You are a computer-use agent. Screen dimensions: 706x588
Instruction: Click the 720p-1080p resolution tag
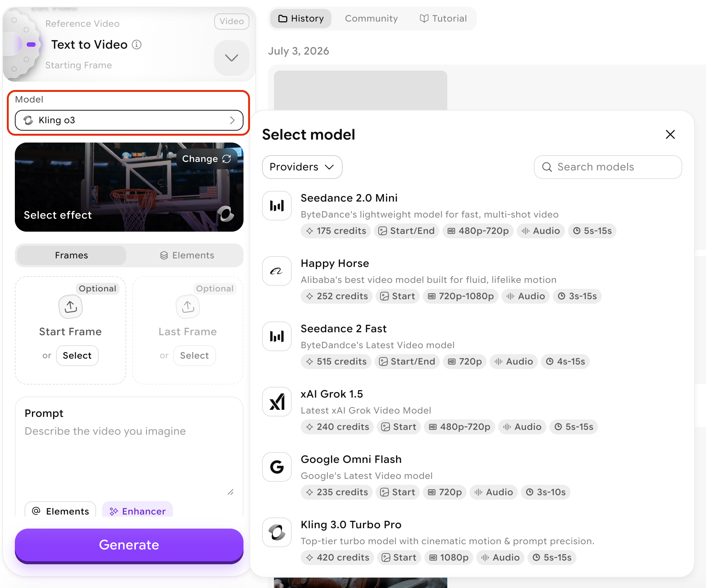461,296
